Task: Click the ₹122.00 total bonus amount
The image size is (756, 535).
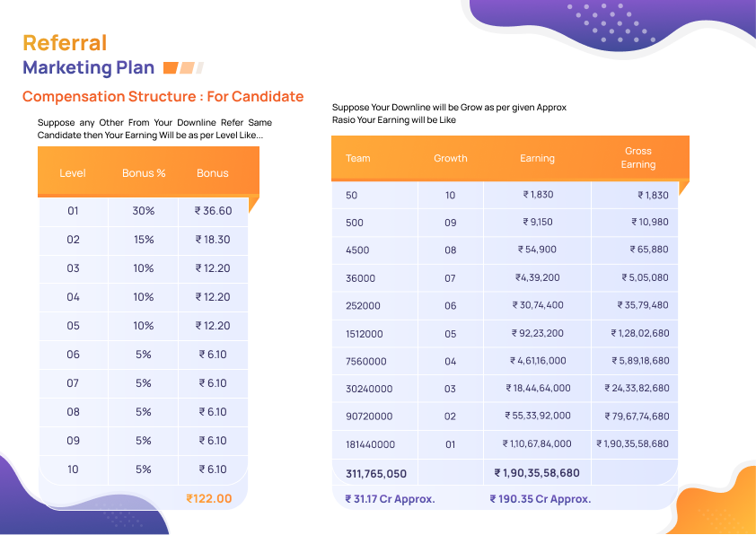Action: pyautogui.click(x=209, y=498)
